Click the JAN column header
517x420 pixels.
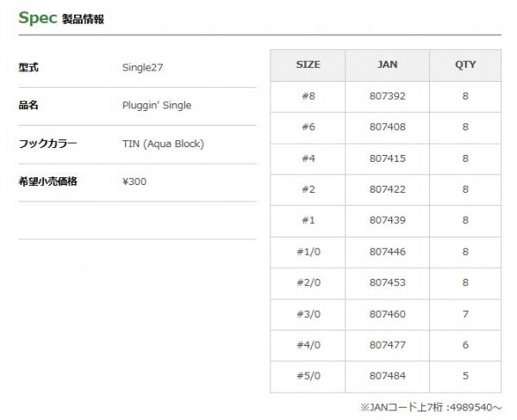coord(388,65)
